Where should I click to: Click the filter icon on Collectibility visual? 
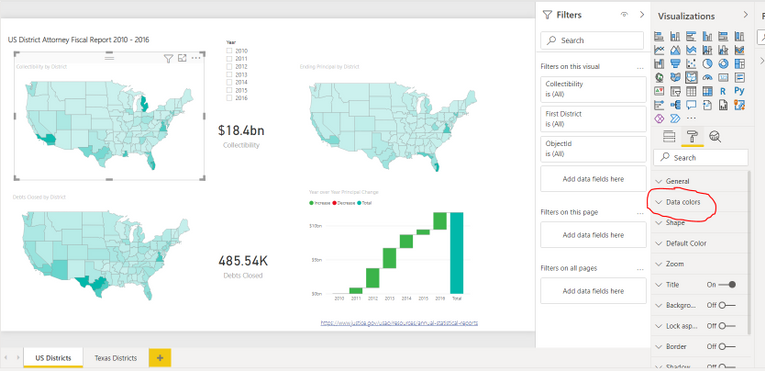click(x=168, y=59)
